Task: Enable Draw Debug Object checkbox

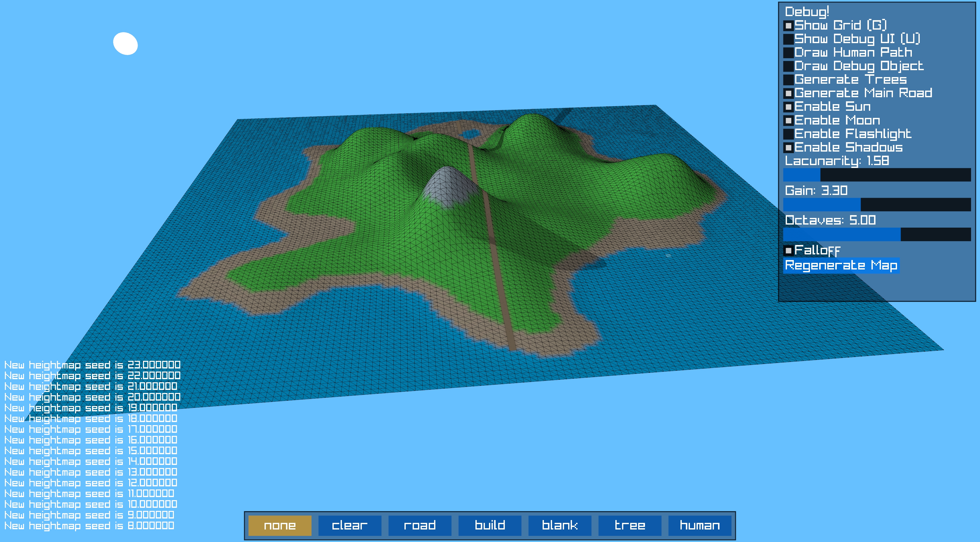Action: (788, 66)
